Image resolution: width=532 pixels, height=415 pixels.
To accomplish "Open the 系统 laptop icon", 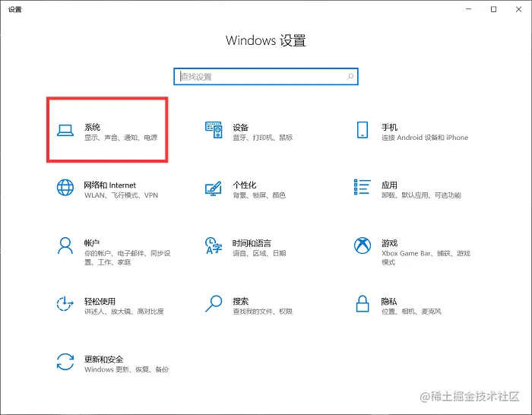I will coord(65,131).
